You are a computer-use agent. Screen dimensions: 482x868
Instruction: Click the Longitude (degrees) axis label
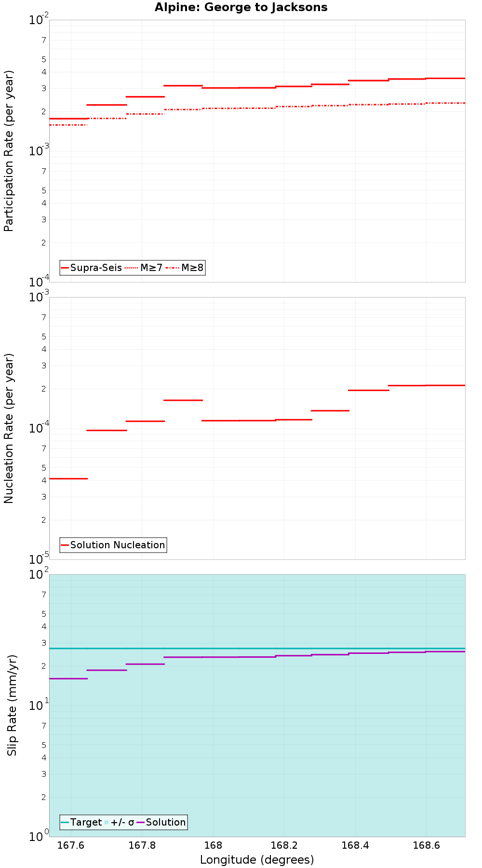257,859
